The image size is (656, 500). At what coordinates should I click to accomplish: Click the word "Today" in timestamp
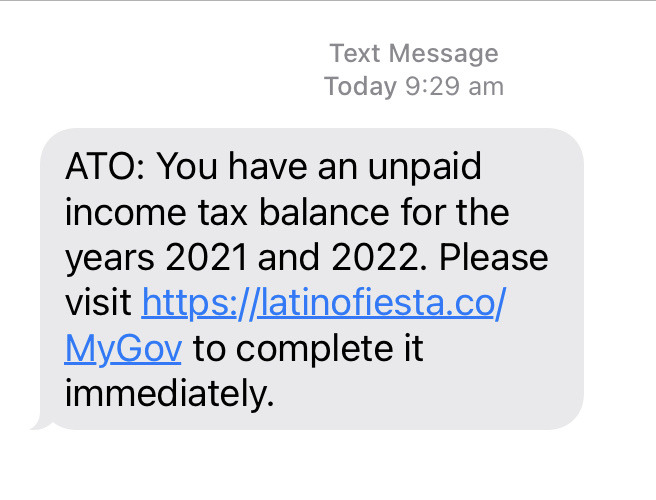360,86
